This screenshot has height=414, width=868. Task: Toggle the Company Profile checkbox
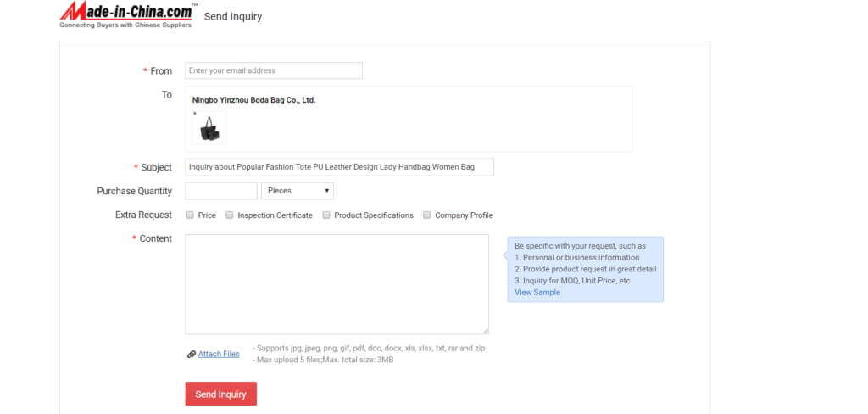coord(427,215)
